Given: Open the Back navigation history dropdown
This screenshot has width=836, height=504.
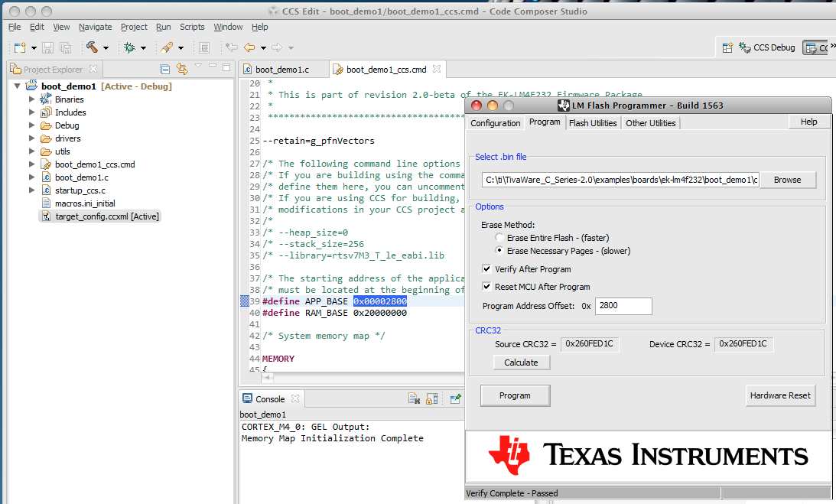Looking at the screenshot, I should click(263, 48).
